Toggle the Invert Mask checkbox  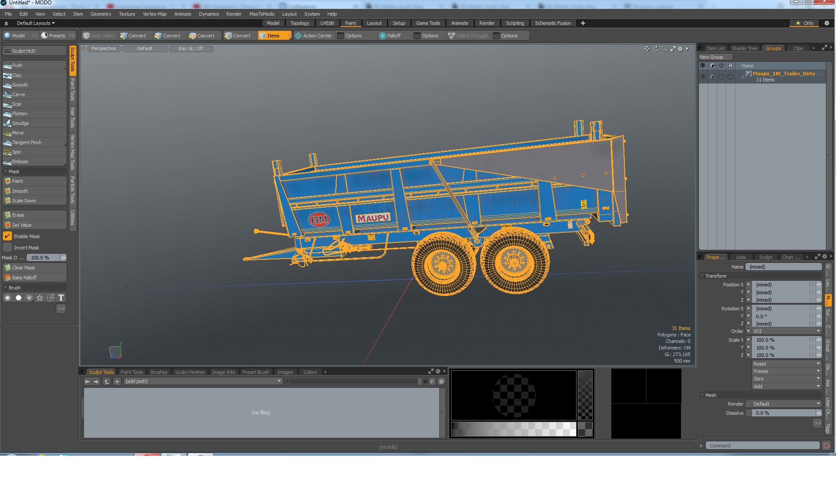point(7,248)
